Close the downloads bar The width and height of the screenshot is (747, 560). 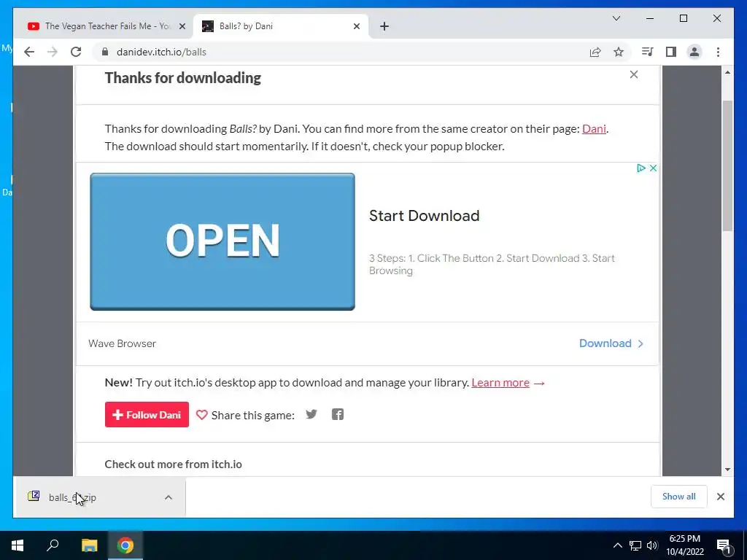click(x=720, y=497)
